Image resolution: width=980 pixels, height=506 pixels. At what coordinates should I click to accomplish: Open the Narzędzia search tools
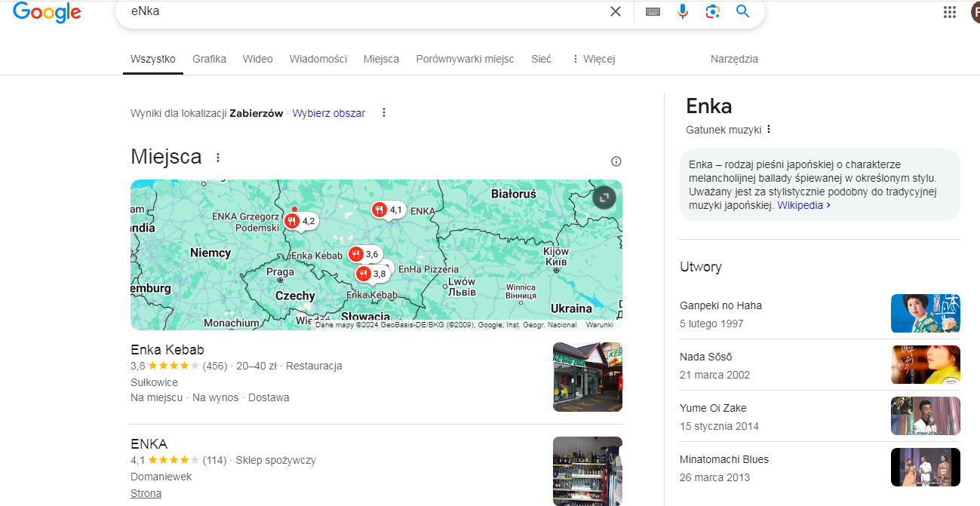tap(734, 59)
